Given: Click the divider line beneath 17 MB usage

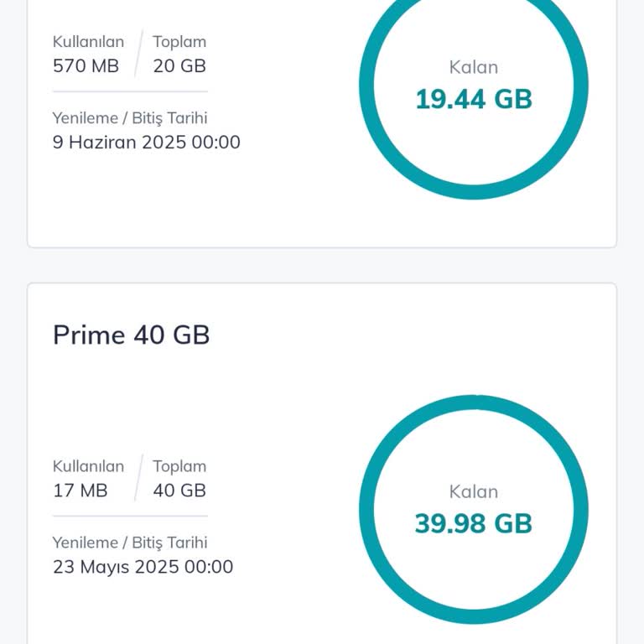Looking at the screenshot, I should click(x=130, y=516).
